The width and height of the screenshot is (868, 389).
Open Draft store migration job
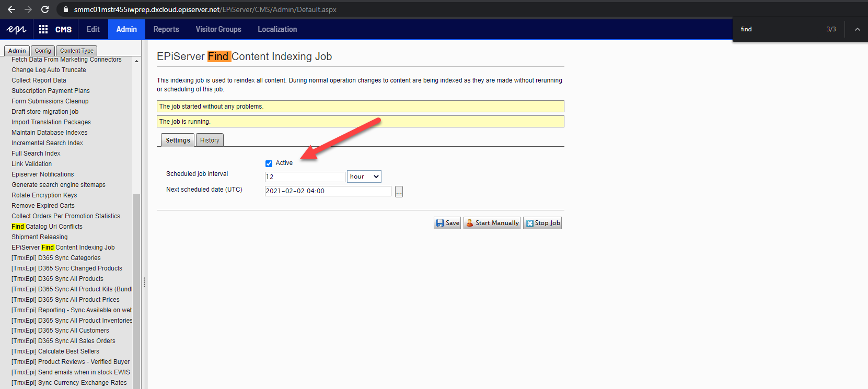(x=45, y=112)
